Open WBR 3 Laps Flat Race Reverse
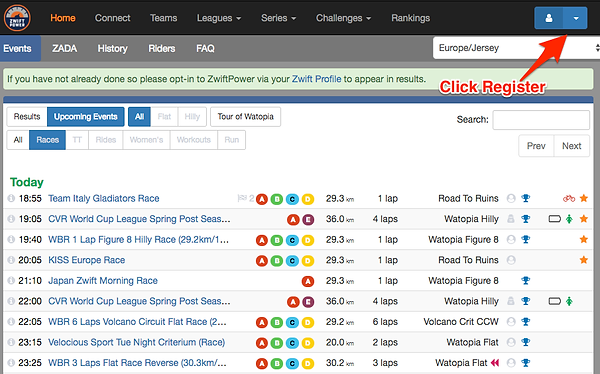 tap(137, 363)
